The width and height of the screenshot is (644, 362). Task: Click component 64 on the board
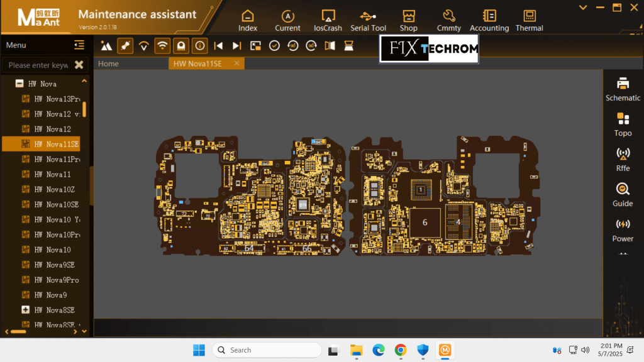point(249,248)
